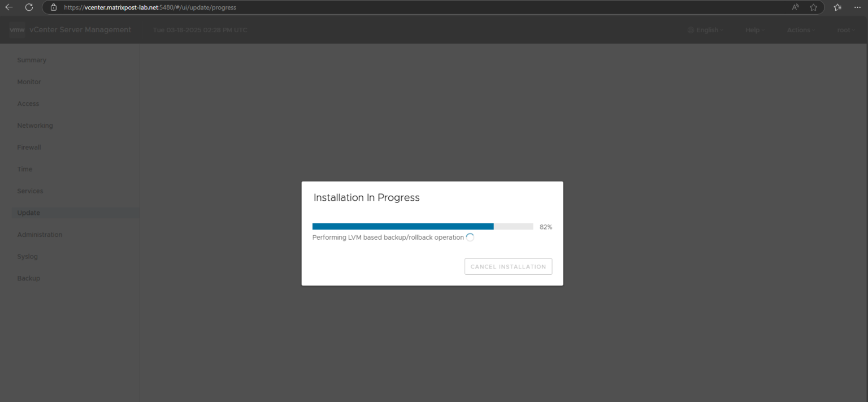Click the globe icon next to English
This screenshot has width=868, height=402.
click(690, 30)
